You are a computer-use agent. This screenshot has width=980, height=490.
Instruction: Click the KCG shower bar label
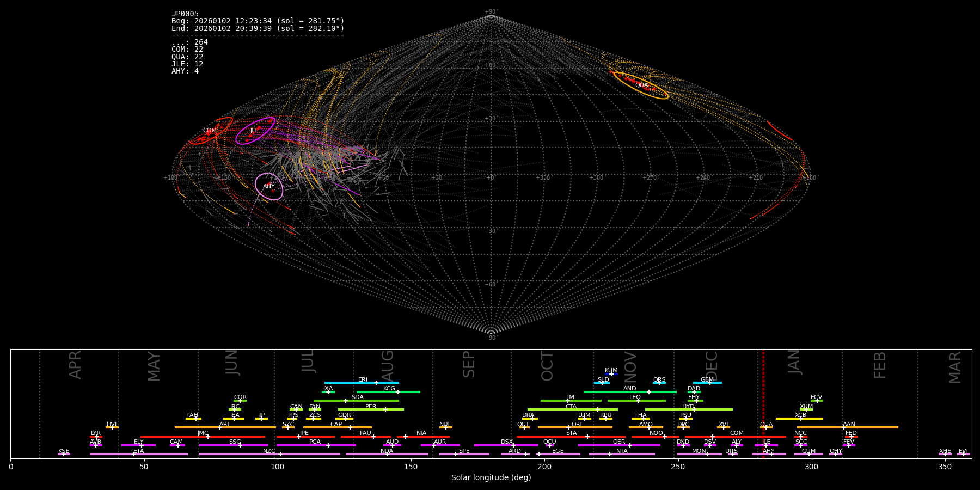389,389
